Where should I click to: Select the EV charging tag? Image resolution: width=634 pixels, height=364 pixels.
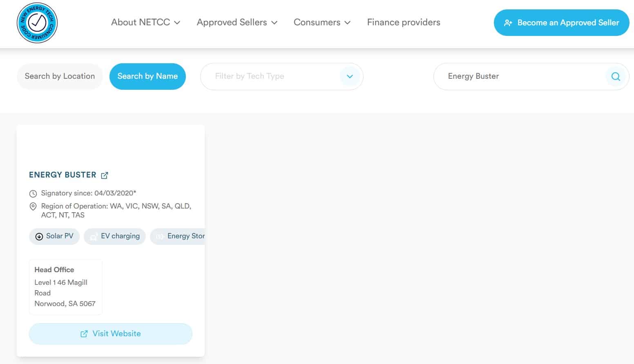115,236
